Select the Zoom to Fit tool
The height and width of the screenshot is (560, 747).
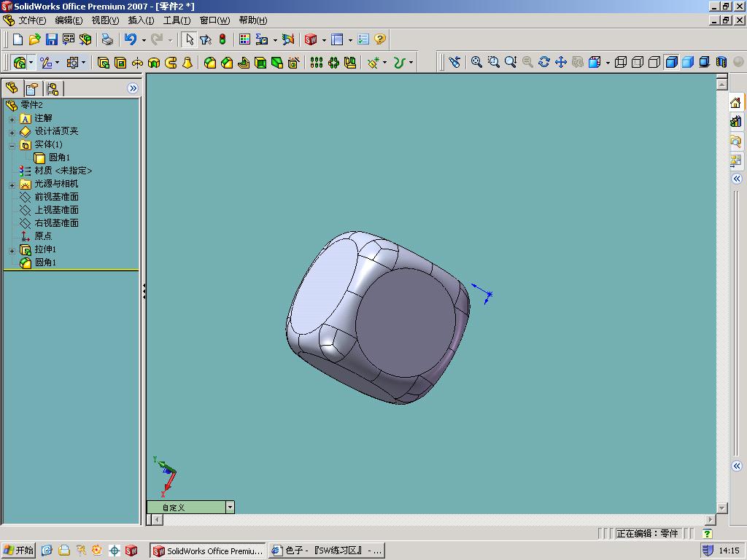point(476,63)
